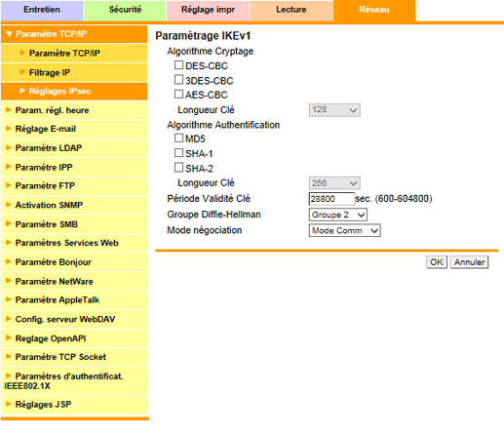The height and width of the screenshot is (434, 504).
Task: Click the arrow icon next to Réglages JSP
Action: 9,404
